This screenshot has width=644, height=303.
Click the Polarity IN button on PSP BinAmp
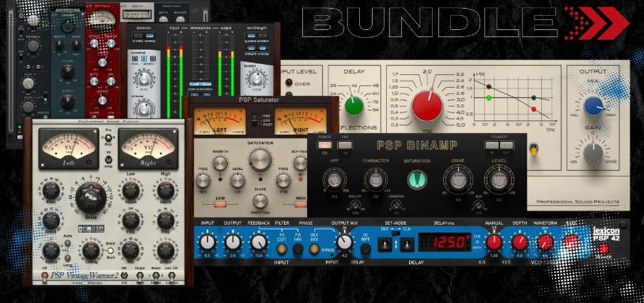tap(492, 145)
